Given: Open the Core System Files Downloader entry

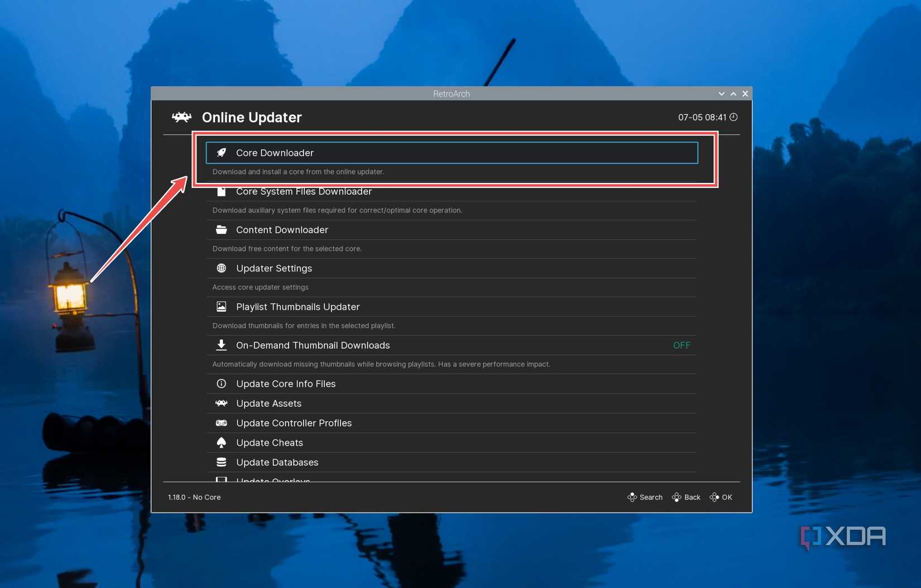Looking at the screenshot, I should coord(304,191).
